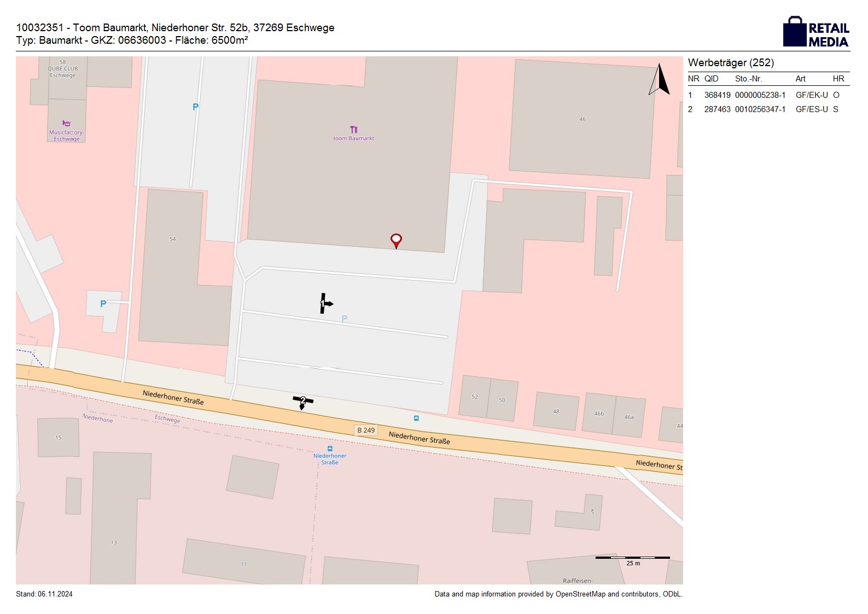Click the B 249 road shield
868x614 pixels.
pyautogui.click(x=366, y=430)
